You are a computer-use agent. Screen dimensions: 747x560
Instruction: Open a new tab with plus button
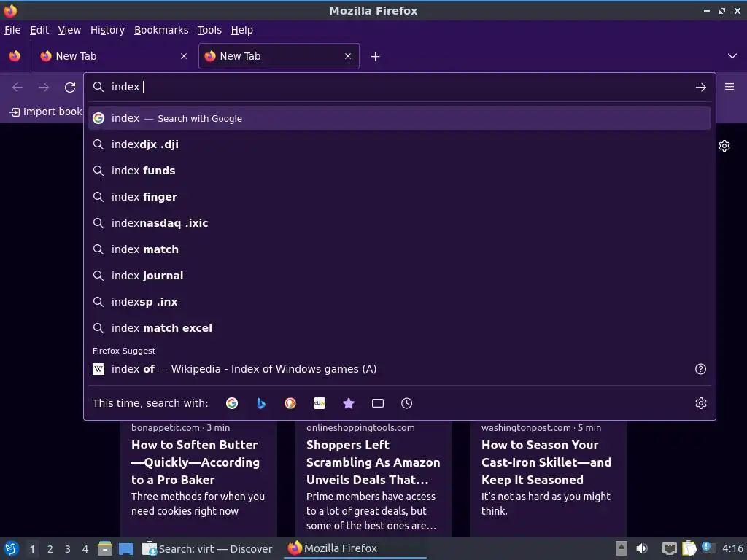(x=376, y=57)
